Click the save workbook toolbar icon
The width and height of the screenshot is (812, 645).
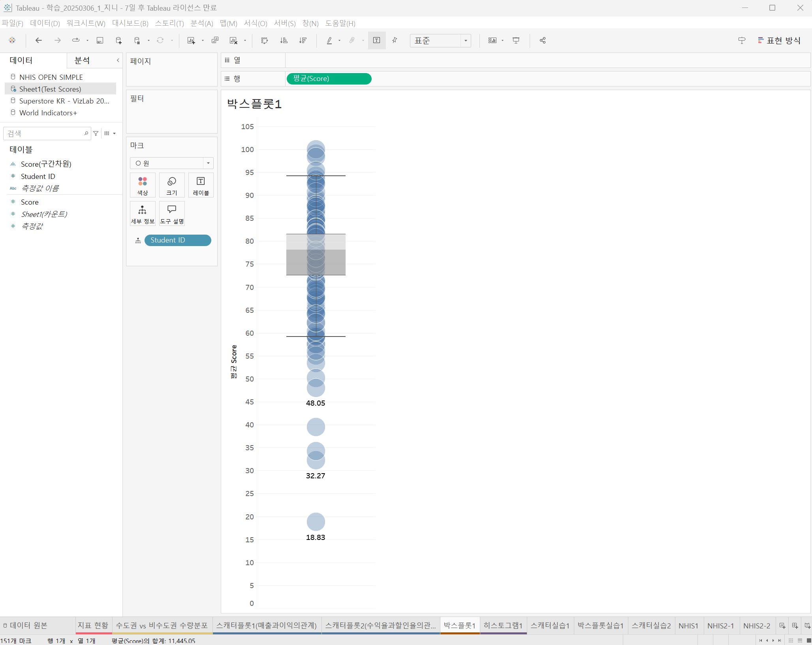click(x=100, y=40)
